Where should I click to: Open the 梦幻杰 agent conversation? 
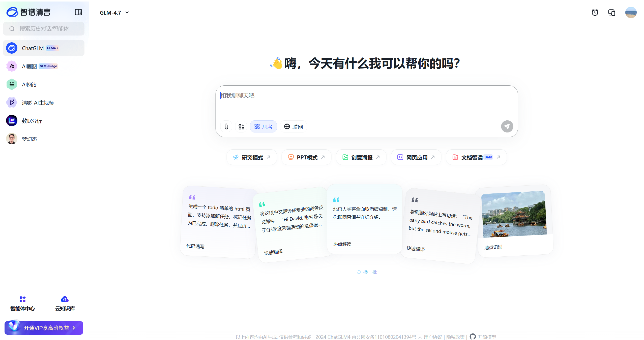click(29, 139)
